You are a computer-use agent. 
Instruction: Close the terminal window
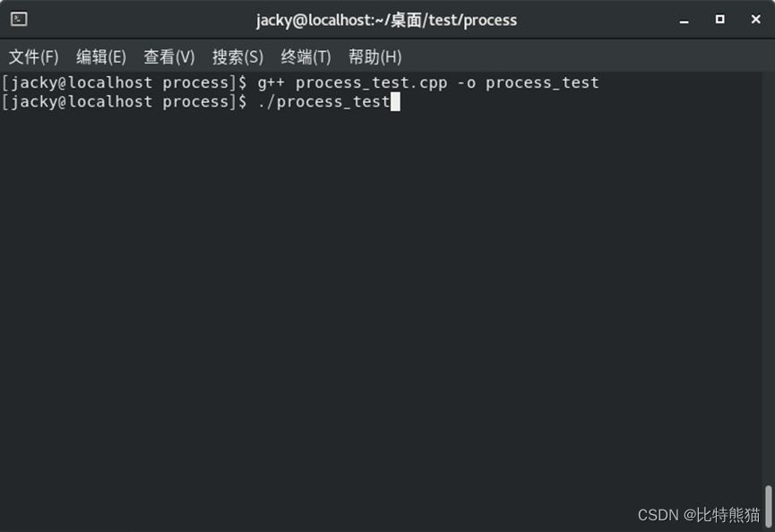tap(755, 19)
